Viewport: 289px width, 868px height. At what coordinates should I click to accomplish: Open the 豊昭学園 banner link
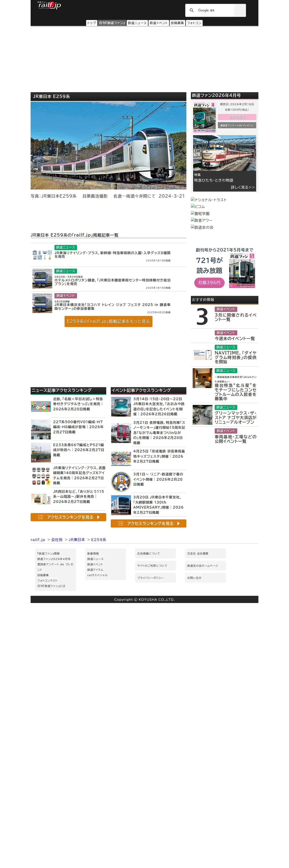(200, 214)
